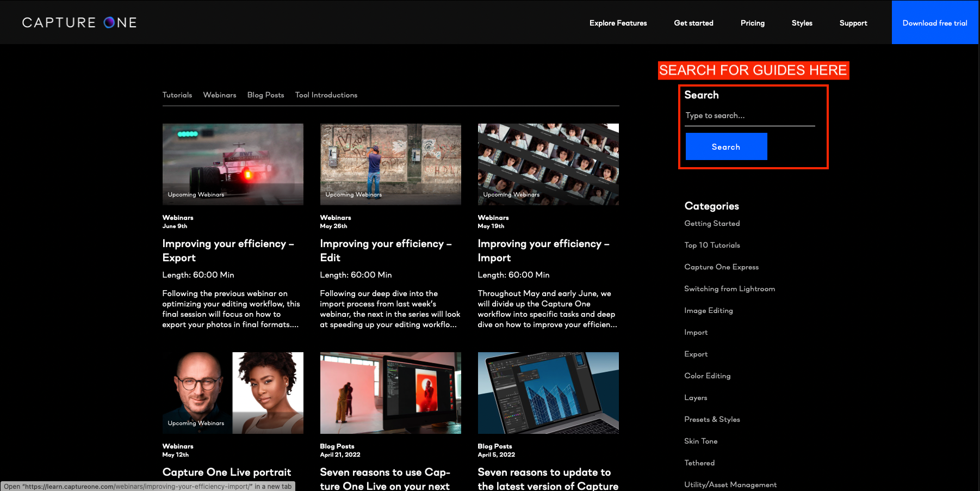Open Getting Started category

[712, 223]
